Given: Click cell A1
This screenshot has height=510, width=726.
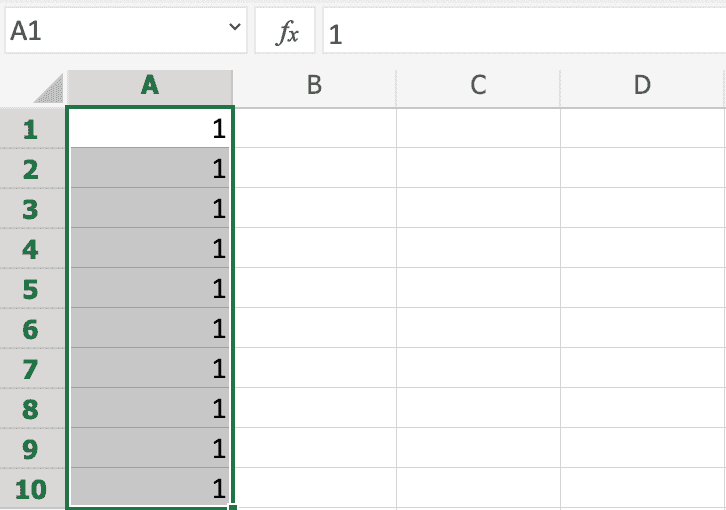Looking at the screenshot, I should [x=150, y=129].
